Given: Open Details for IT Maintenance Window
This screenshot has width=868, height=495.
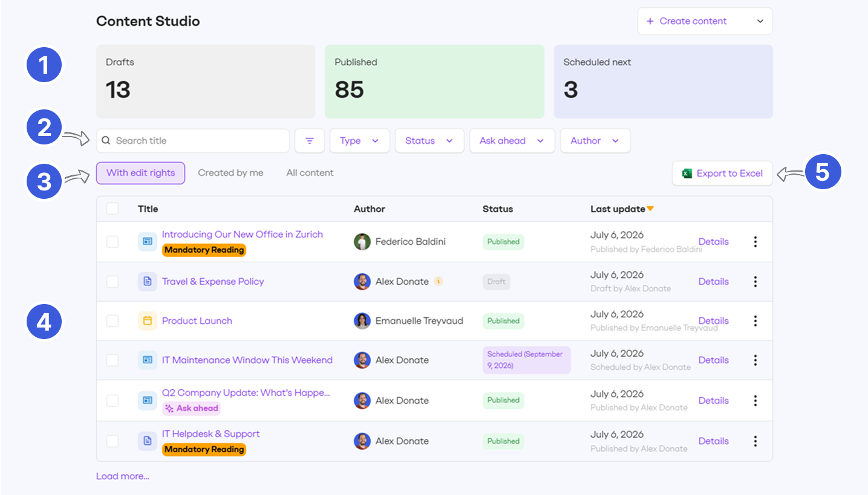Looking at the screenshot, I should tap(714, 360).
